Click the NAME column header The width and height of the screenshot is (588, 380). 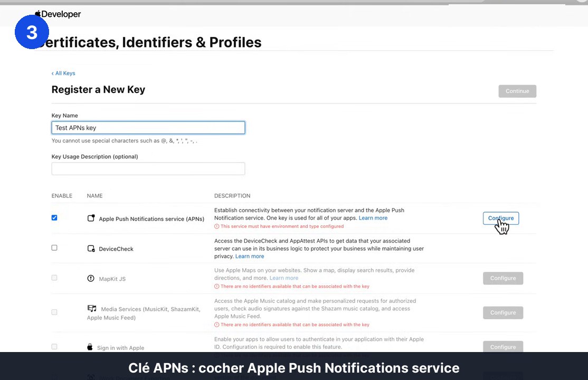point(95,196)
